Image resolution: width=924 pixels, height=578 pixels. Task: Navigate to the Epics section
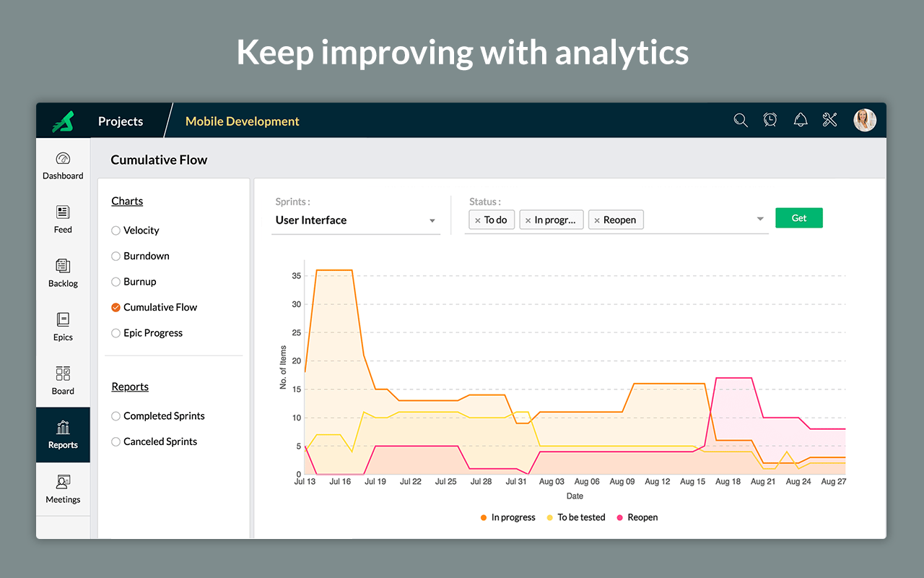63,327
